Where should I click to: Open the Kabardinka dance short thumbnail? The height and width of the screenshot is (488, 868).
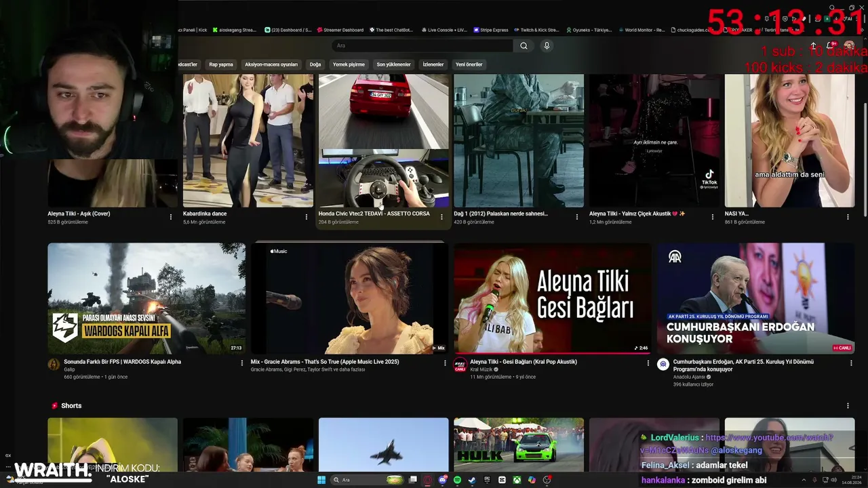click(248, 140)
